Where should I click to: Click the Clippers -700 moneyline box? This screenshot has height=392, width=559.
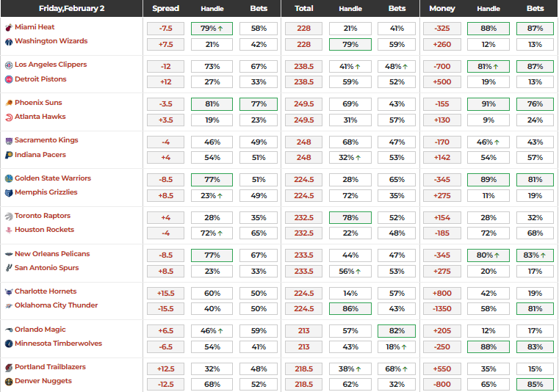[441, 66]
